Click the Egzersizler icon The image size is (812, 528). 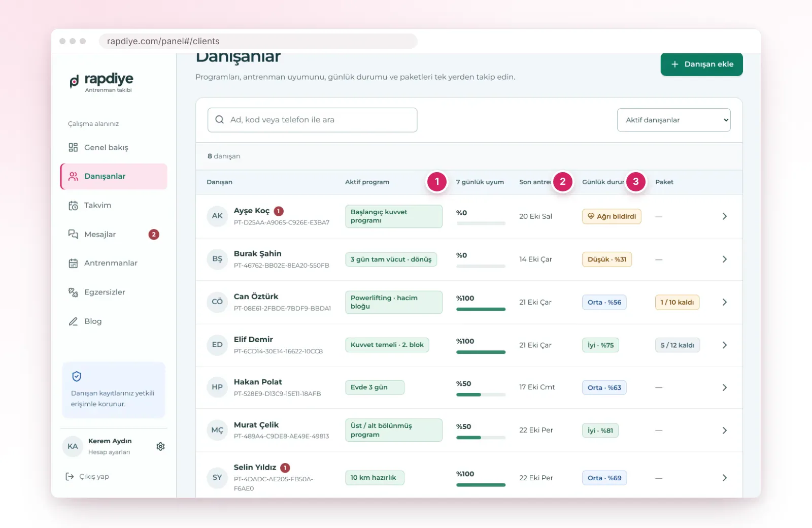pos(73,292)
